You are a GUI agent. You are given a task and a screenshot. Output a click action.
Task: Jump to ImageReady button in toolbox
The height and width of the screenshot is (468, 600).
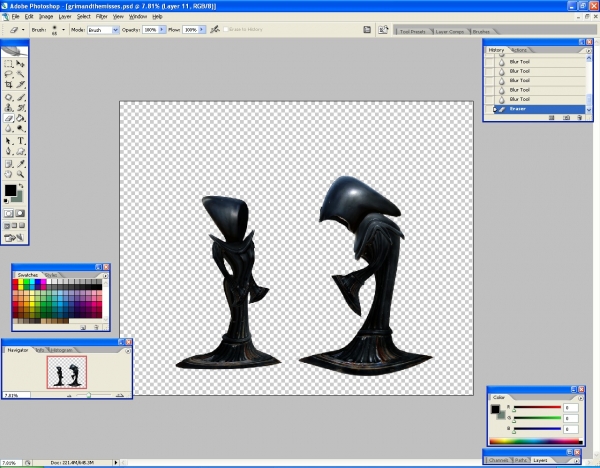[x=14, y=238]
